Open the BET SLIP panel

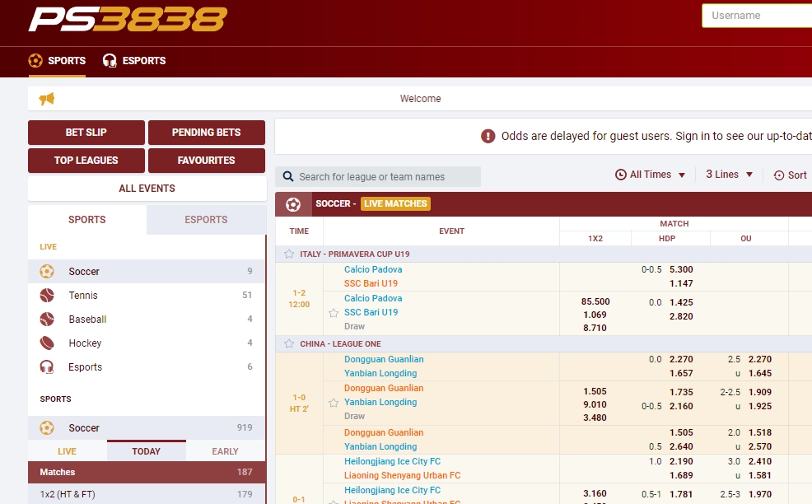click(x=86, y=132)
